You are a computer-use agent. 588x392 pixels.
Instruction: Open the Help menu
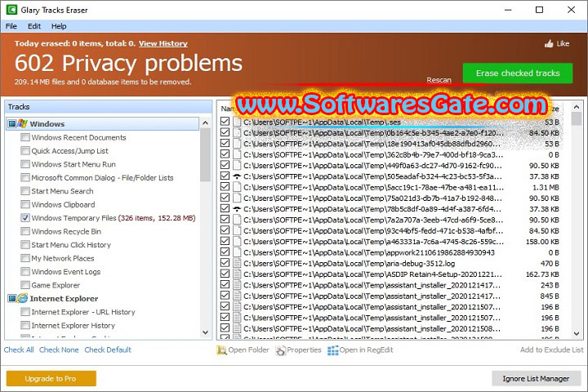59,26
